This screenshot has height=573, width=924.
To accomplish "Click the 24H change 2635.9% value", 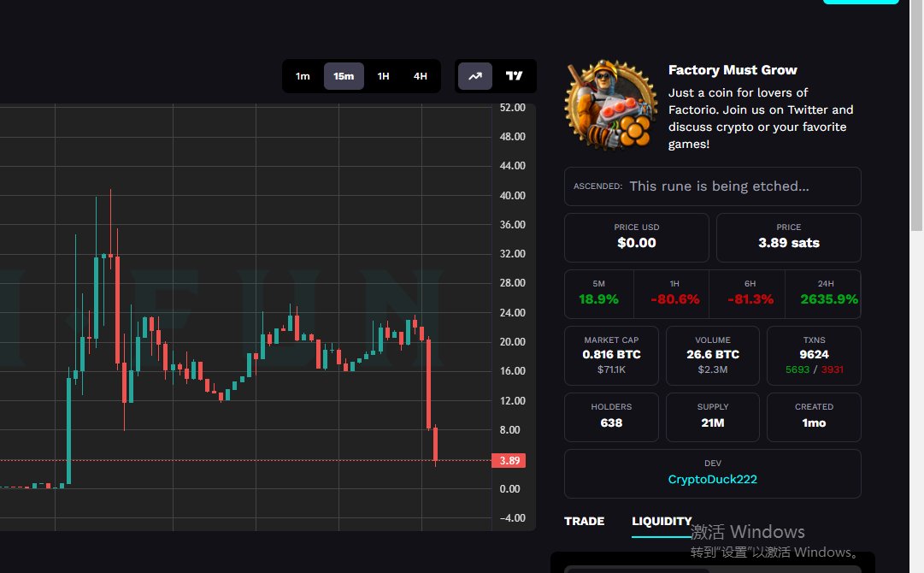I will [x=828, y=298].
